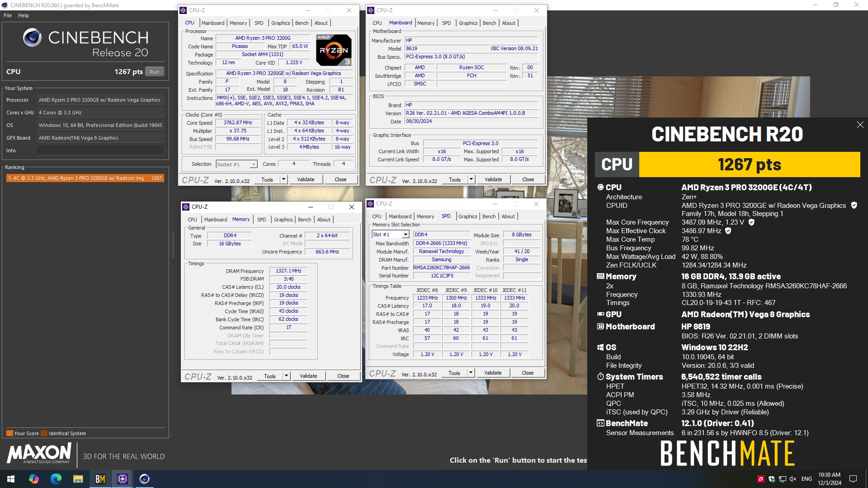Image resolution: width=868 pixels, height=488 pixels.
Task: Open the CPU tab in the CPU-Z Mainboard window
Action: [x=377, y=23]
